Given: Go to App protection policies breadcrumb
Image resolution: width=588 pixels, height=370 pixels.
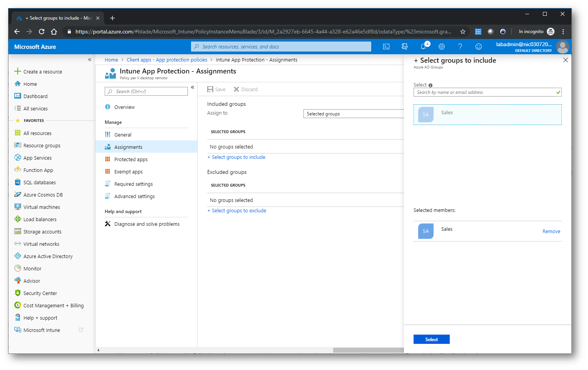Looking at the screenshot, I should point(167,60).
